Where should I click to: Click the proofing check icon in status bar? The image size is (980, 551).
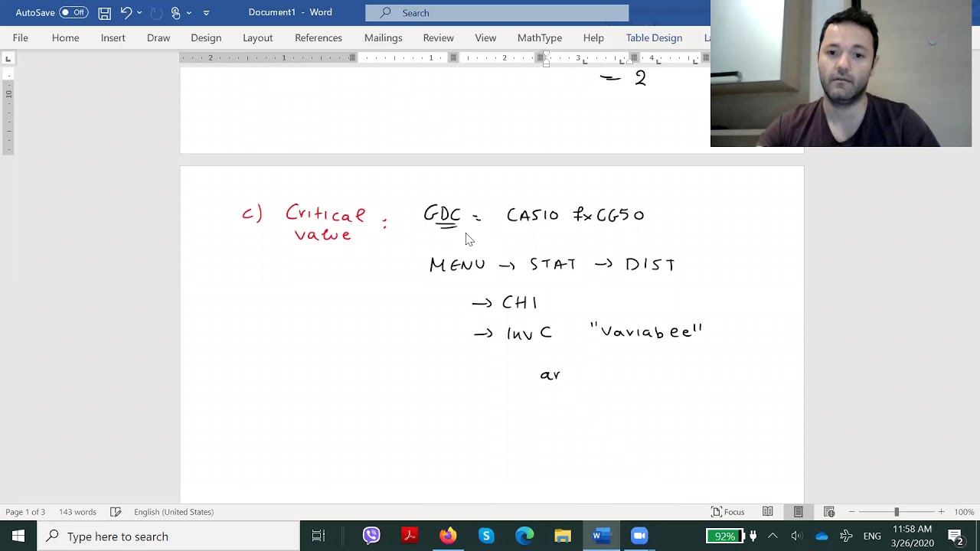click(x=116, y=512)
